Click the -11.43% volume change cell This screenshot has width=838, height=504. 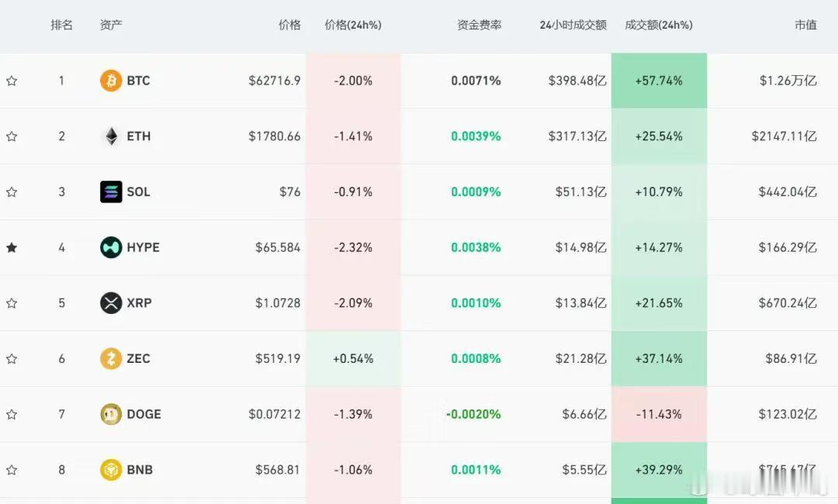click(x=659, y=414)
